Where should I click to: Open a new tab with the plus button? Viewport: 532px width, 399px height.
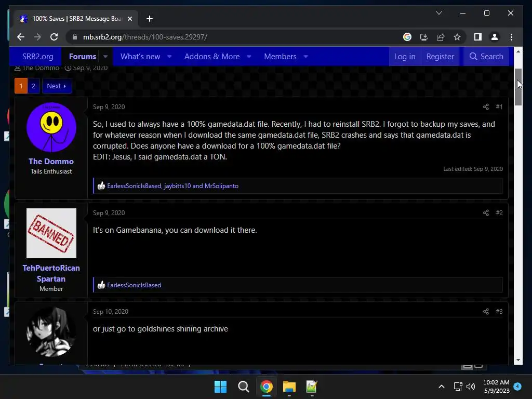pyautogui.click(x=149, y=19)
